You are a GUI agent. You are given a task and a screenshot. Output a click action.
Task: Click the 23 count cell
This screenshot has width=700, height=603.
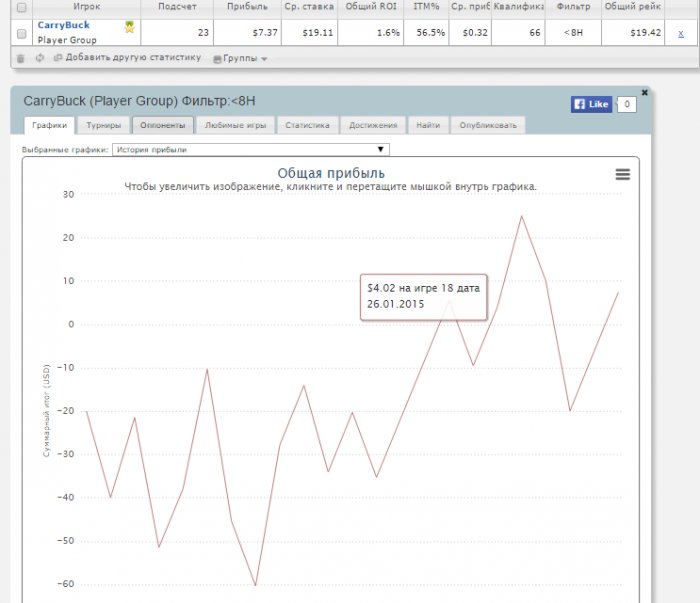[177, 33]
